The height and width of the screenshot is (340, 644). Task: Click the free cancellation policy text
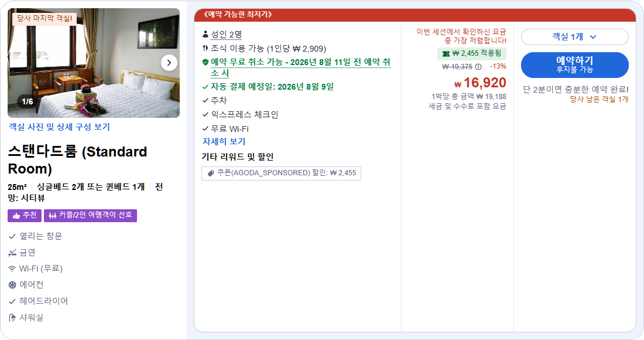click(300, 67)
